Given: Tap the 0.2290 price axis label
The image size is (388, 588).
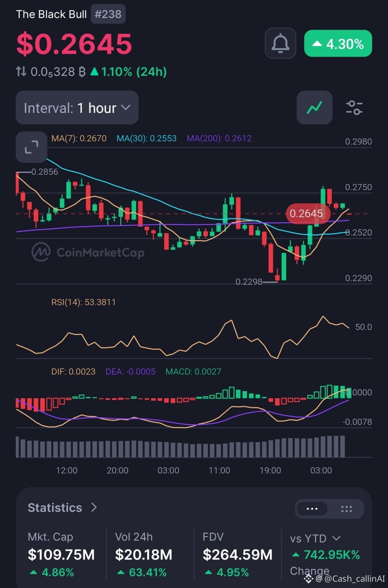Looking at the screenshot, I should 359,278.
